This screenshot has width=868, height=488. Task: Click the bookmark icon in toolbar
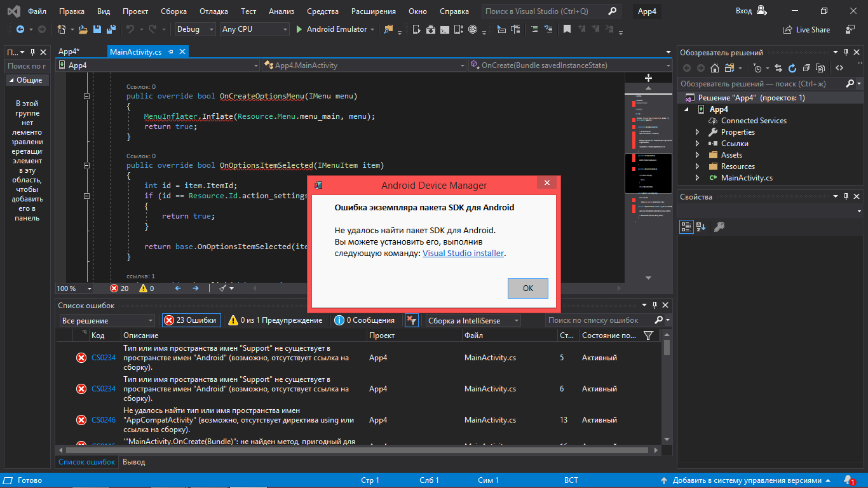567,29
